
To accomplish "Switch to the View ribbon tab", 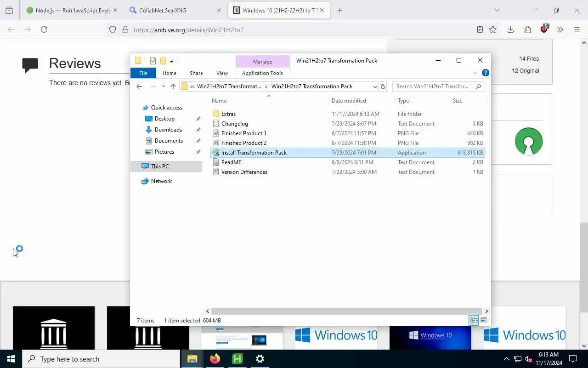I will click(222, 73).
